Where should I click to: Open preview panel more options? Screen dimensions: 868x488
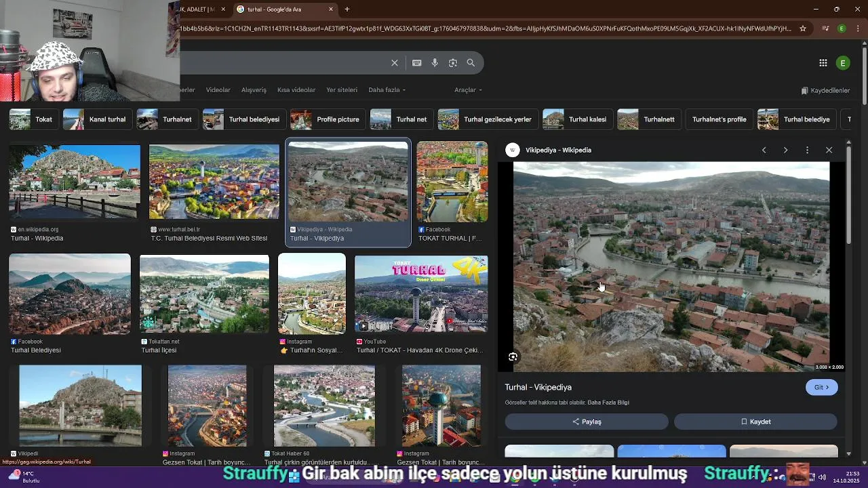[807, 150]
